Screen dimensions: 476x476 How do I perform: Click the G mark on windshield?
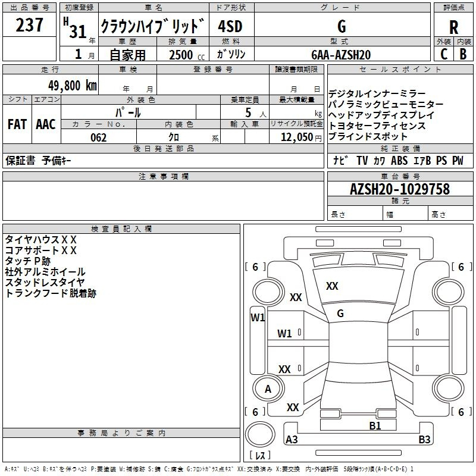340,314
